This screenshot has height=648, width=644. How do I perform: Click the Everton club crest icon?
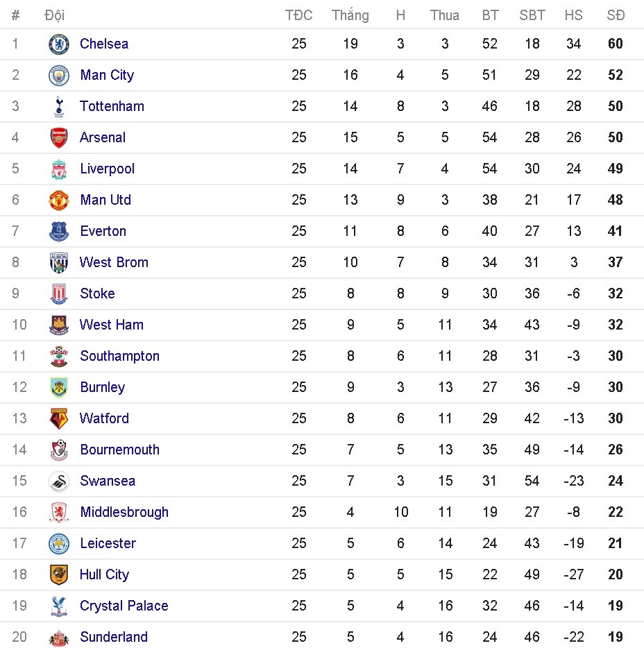pos(59,232)
